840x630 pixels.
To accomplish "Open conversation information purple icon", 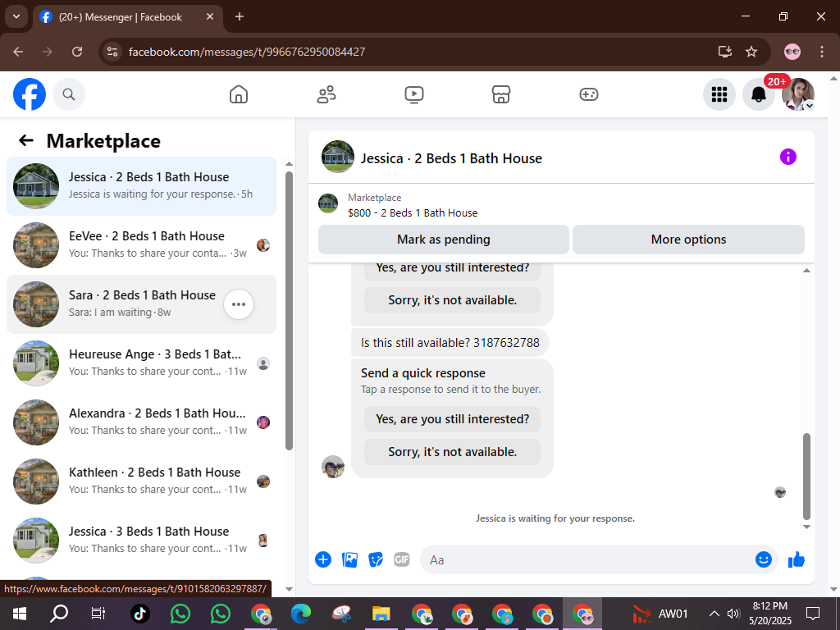I will [x=788, y=157].
